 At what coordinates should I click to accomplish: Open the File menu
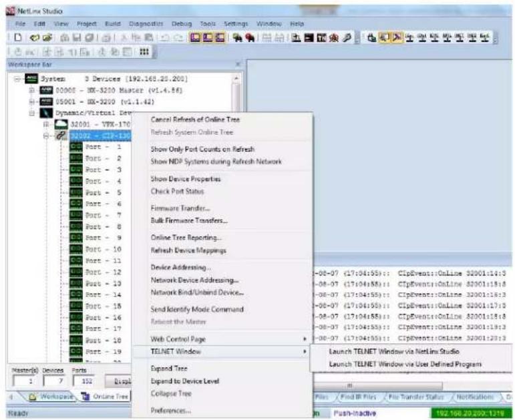click(20, 23)
